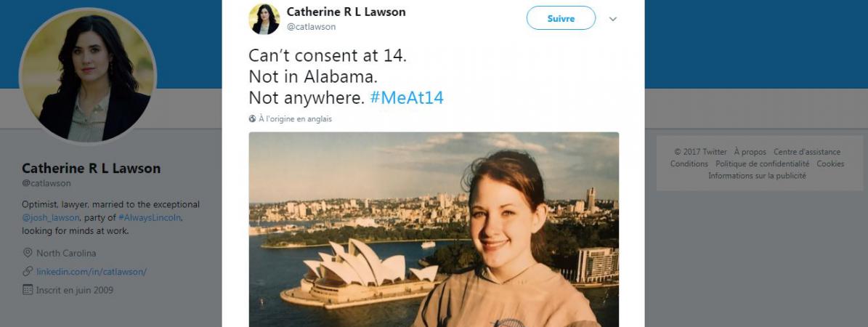The image size is (868, 327).
Task: Click the location pin icon
Action: 28,253
